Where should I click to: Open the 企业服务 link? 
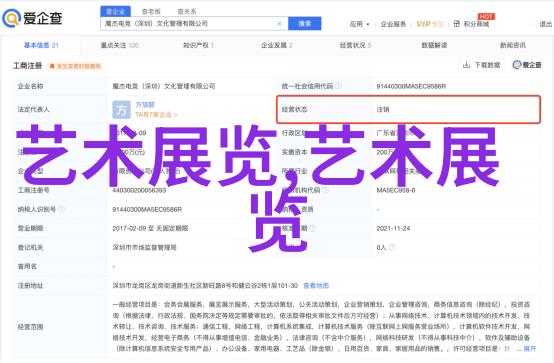pyautogui.click(x=393, y=24)
